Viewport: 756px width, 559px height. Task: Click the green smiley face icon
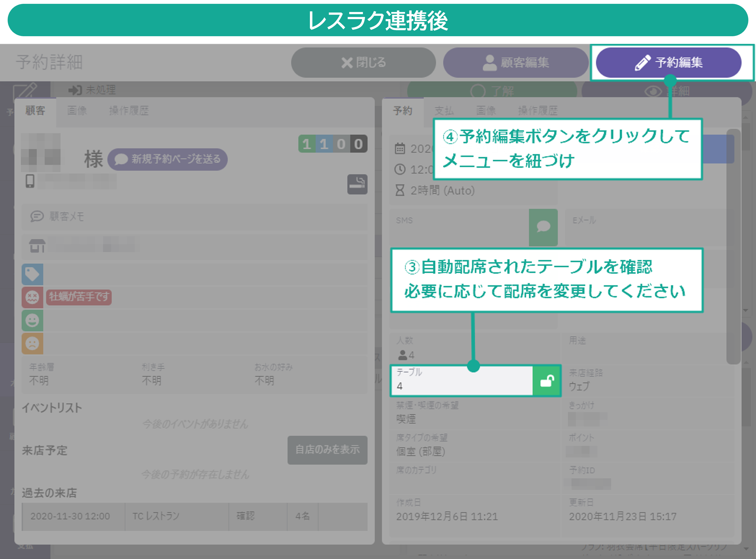32,321
